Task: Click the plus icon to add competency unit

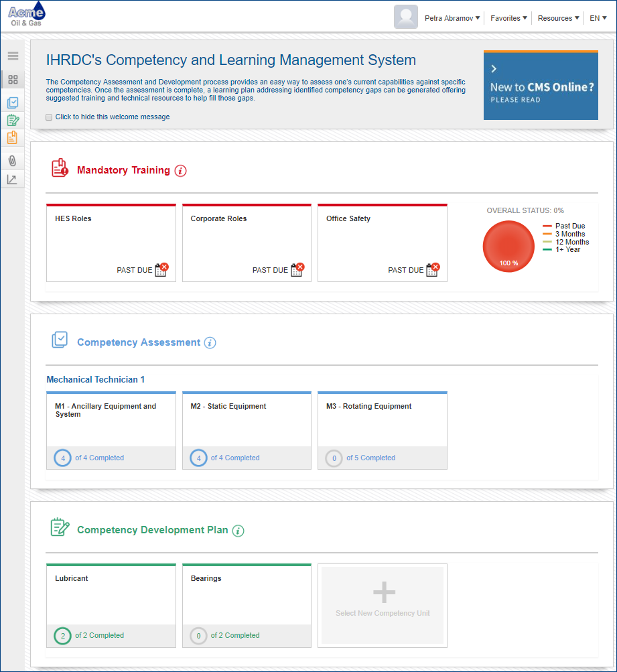Action: [x=384, y=592]
